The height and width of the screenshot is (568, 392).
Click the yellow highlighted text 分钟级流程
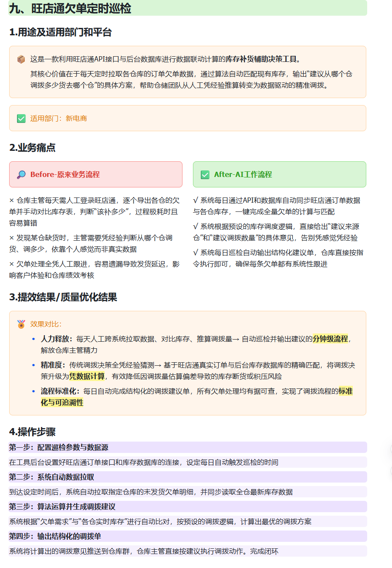coord(330,339)
